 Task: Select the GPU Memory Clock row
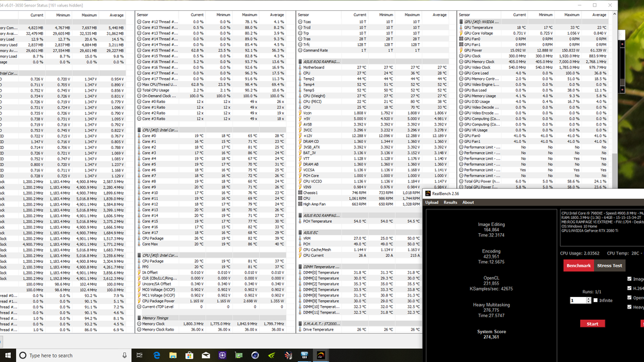[533, 62]
